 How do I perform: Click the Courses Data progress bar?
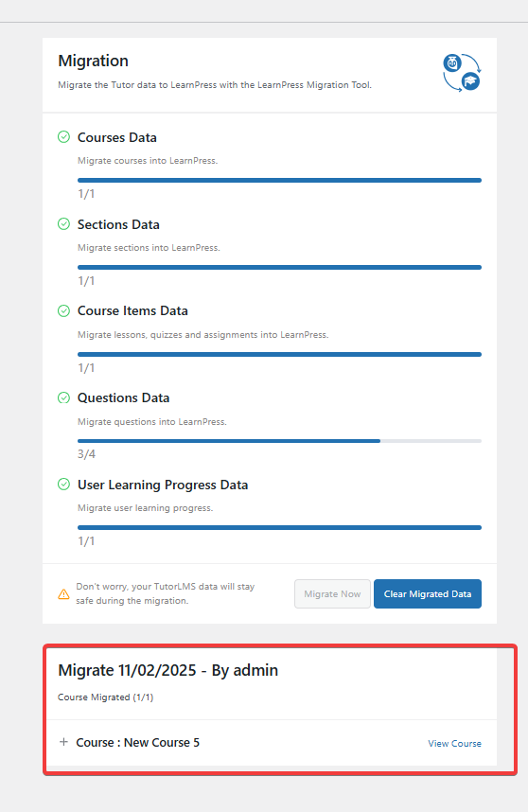tap(279, 180)
